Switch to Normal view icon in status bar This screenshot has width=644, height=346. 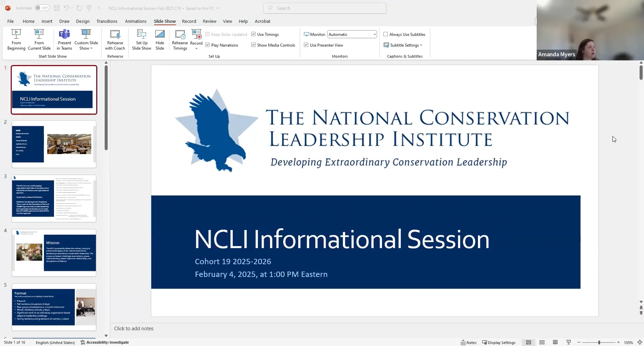pos(529,342)
